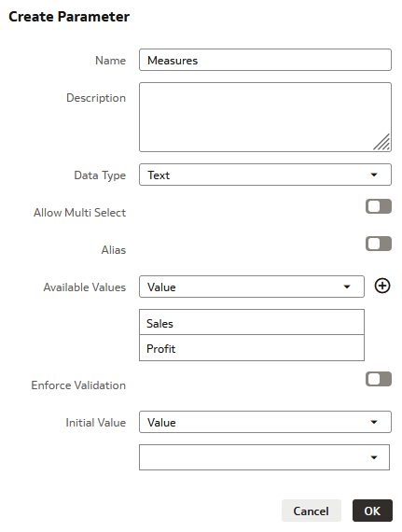This screenshot has width=402, height=532.
Task: Click the Available Values dropdown arrow icon
Action: pyautogui.click(x=347, y=287)
